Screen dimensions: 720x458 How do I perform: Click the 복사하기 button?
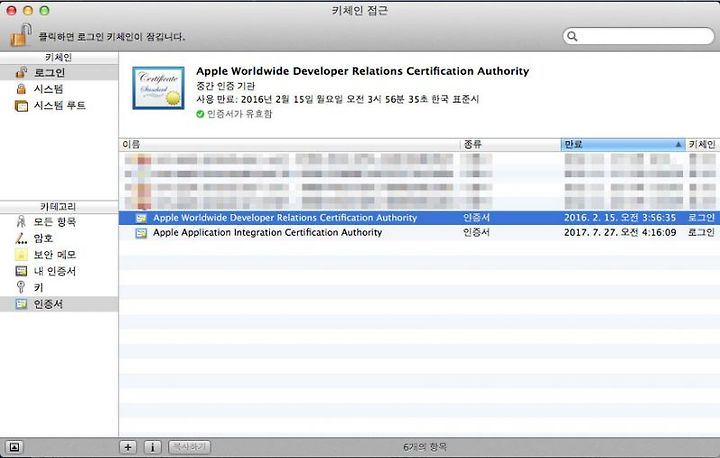pos(189,447)
